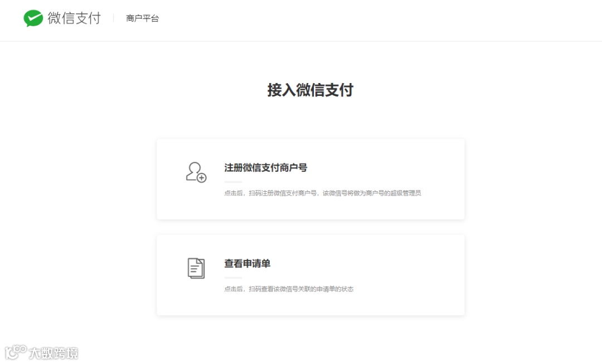Click the add-user icon for merchant registration
The width and height of the screenshot is (602, 364).
pos(196,172)
